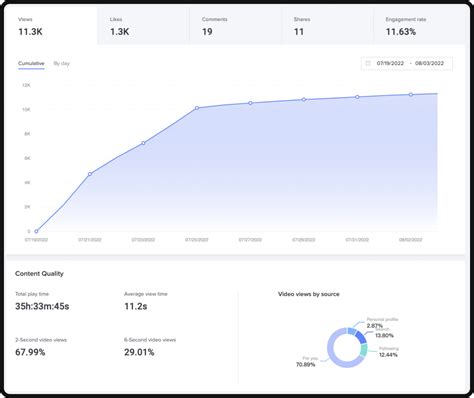Click the 2-Second video views 67.99%
Image resolution: width=474 pixels, height=398 pixels.
pos(30,352)
